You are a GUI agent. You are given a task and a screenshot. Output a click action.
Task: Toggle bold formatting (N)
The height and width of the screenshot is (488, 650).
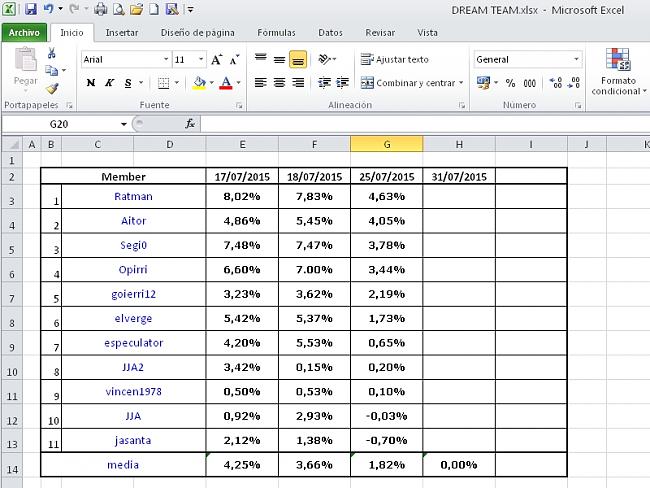tap(91, 83)
